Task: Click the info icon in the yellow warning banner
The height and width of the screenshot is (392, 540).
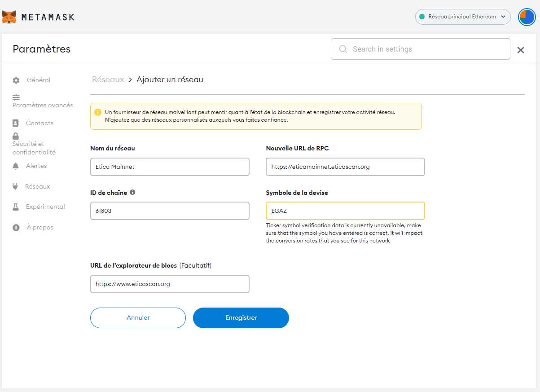Action: click(x=98, y=112)
